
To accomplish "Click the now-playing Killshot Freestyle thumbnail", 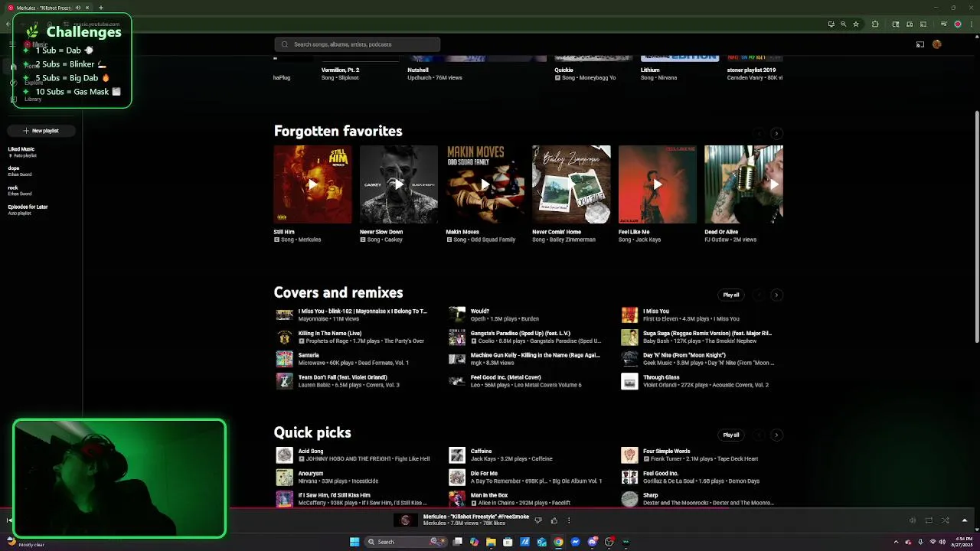I will pyautogui.click(x=406, y=520).
